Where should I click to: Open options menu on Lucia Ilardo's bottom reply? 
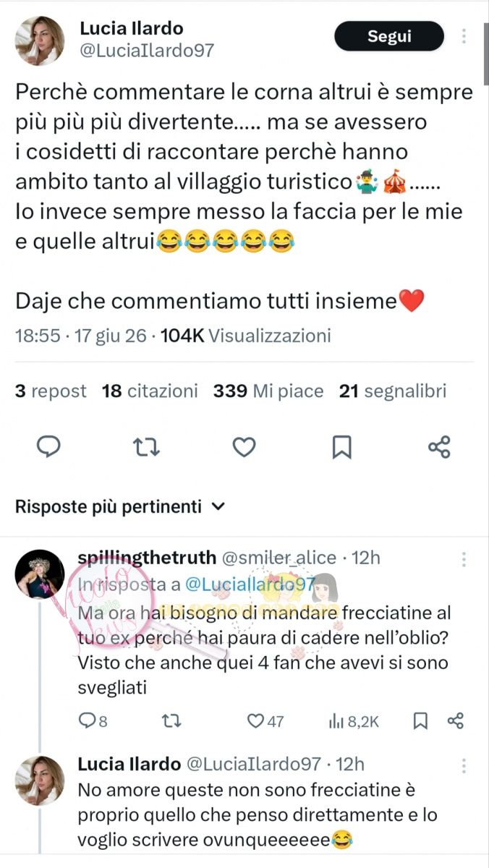(x=464, y=765)
